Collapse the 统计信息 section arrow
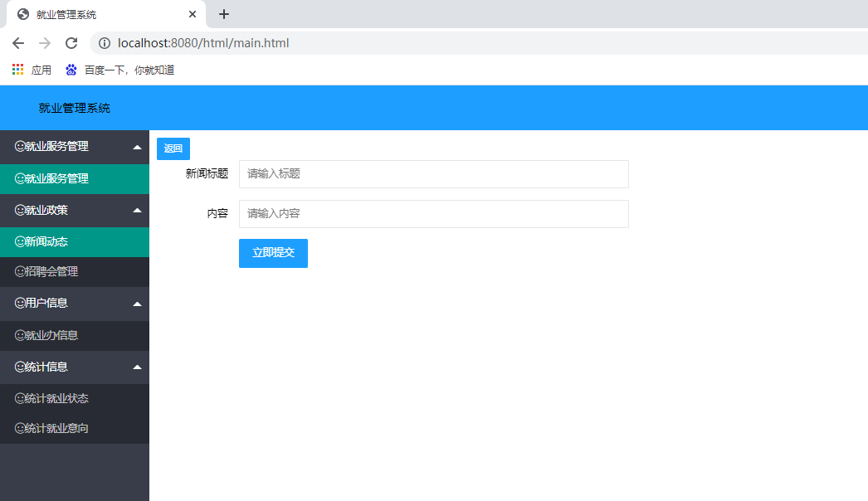Image resolution: width=868 pixels, height=501 pixels. [x=138, y=367]
